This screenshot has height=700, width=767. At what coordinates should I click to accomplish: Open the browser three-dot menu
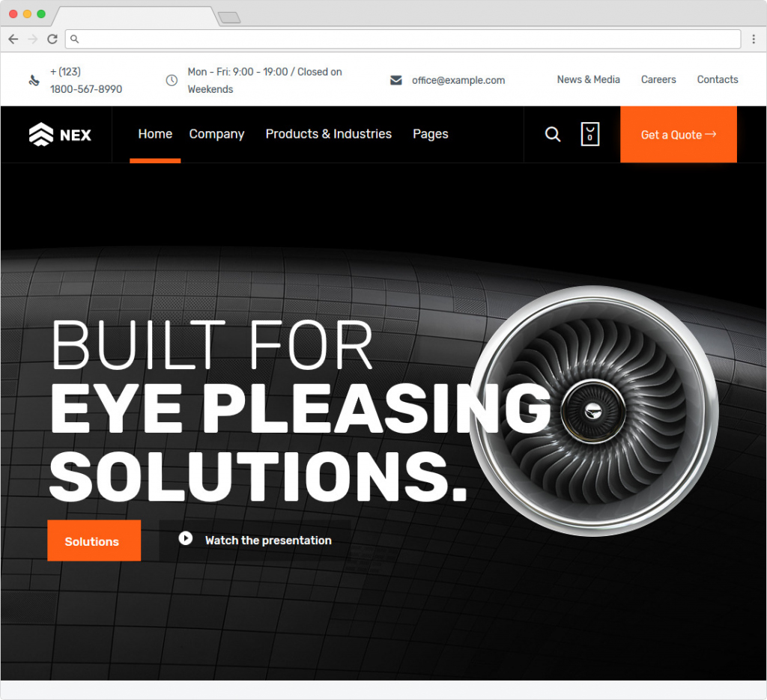click(x=754, y=39)
